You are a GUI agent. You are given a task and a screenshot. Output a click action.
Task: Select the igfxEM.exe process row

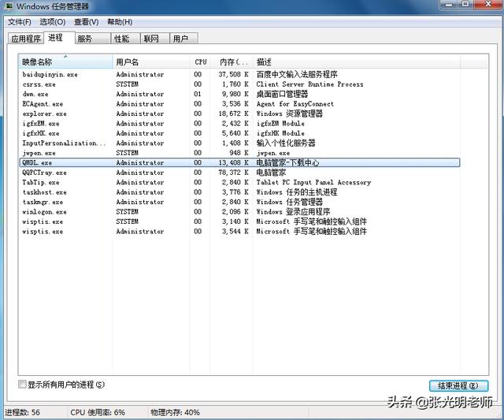click(x=239, y=124)
